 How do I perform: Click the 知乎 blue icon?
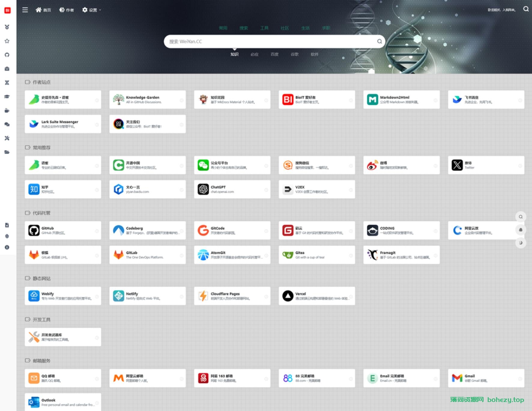click(34, 189)
